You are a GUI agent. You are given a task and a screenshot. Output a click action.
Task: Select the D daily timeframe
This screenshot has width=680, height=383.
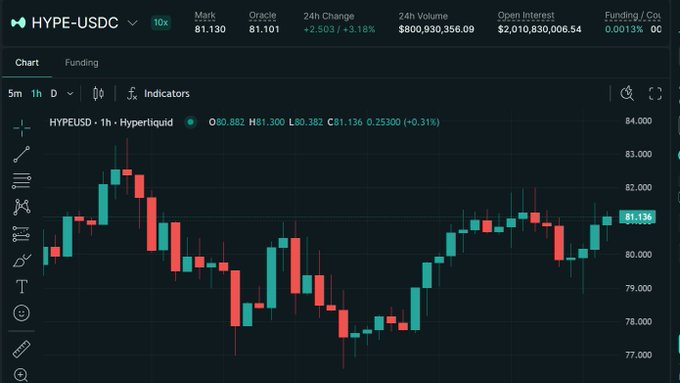pos(54,93)
